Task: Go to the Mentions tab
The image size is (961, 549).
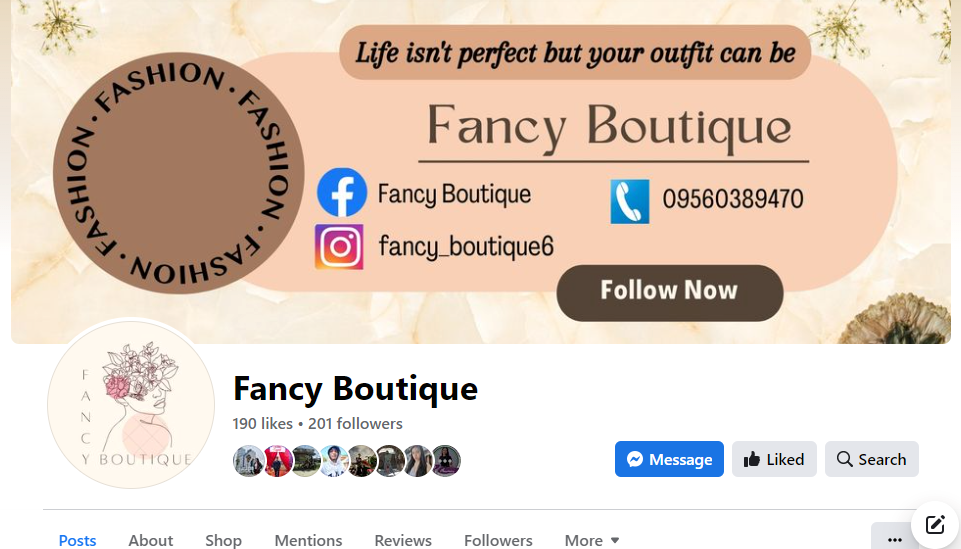Action: pyautogui.click(x=308, y=540)
